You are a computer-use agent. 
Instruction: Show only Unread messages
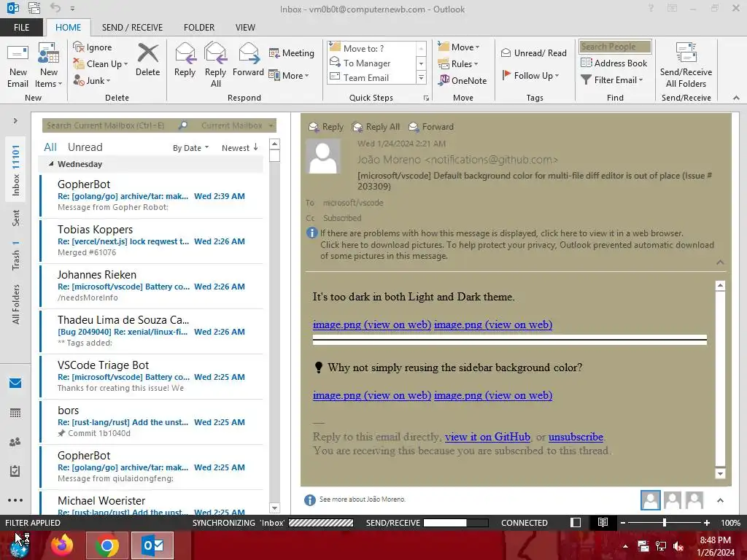(85, 147)
